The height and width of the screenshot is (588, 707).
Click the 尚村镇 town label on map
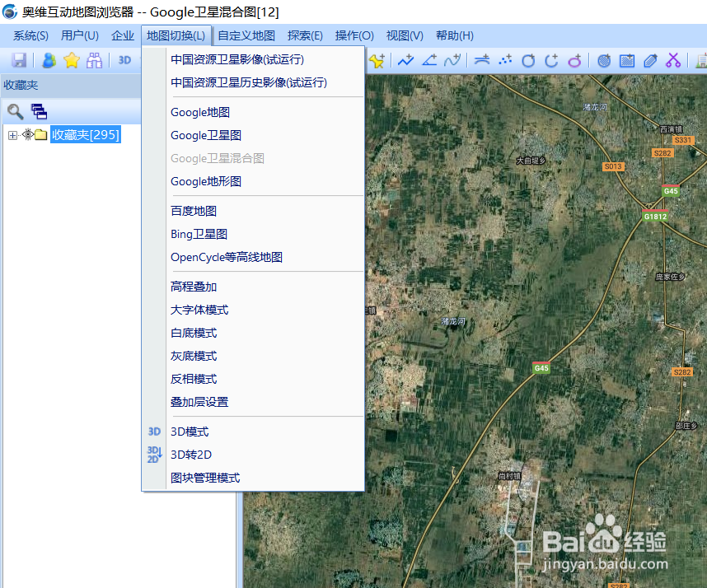tap(509, 476)
